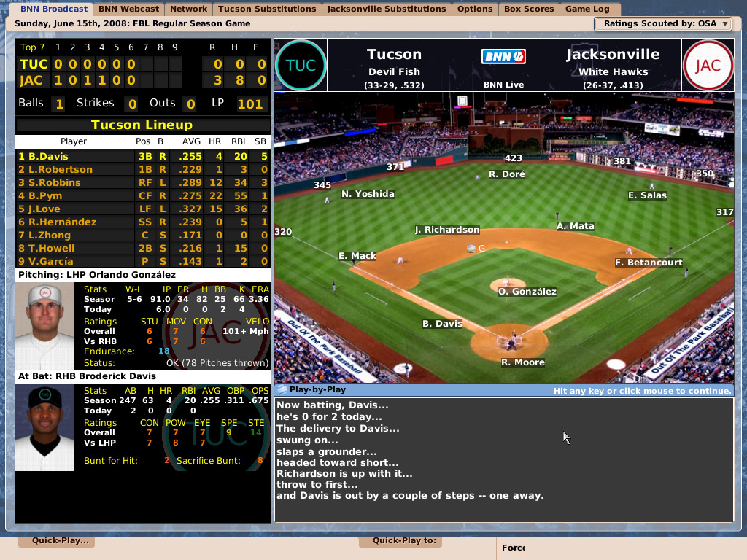
Task: Click the Play-by-Play panel header icon
Action: (x=282, y=389)
